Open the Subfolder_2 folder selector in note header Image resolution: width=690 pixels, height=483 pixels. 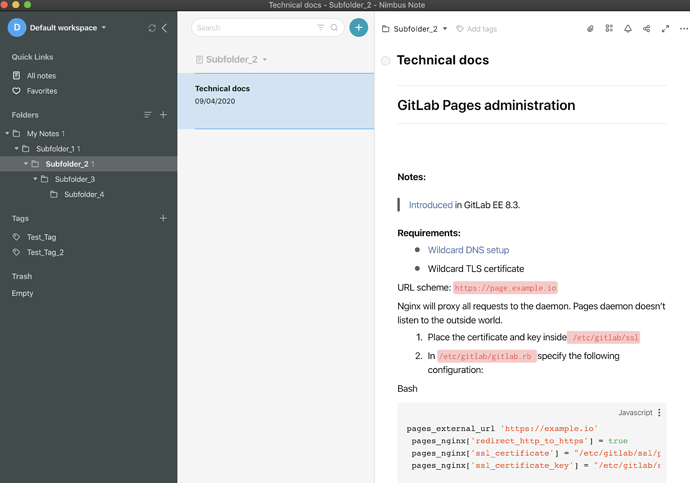[x=415, y=29]
